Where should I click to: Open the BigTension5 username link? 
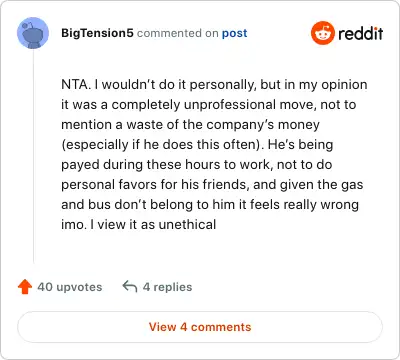pyautogui.click(x=97, y=33)
